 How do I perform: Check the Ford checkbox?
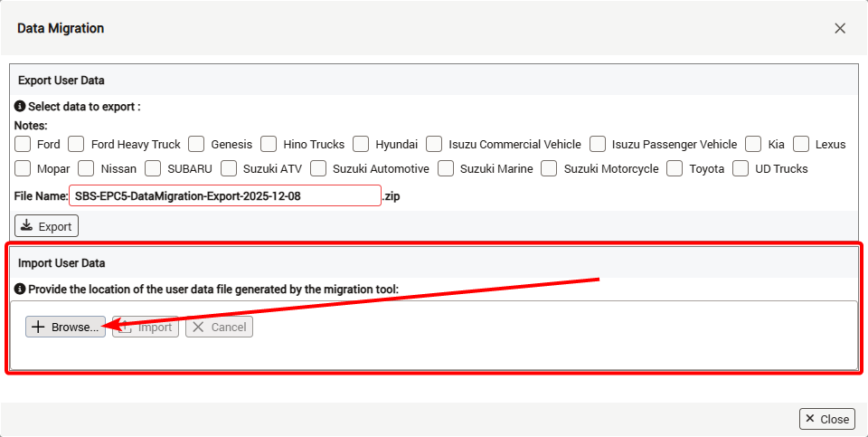(x=24, y=144)
